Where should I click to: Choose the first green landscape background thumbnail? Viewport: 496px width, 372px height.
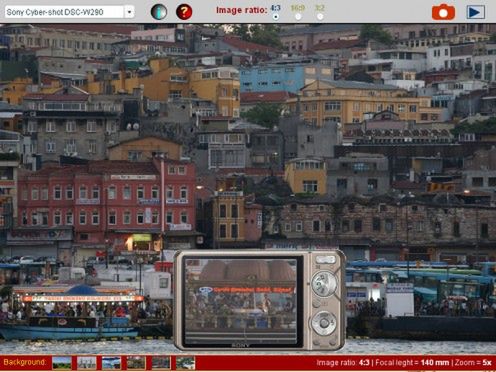62,363
